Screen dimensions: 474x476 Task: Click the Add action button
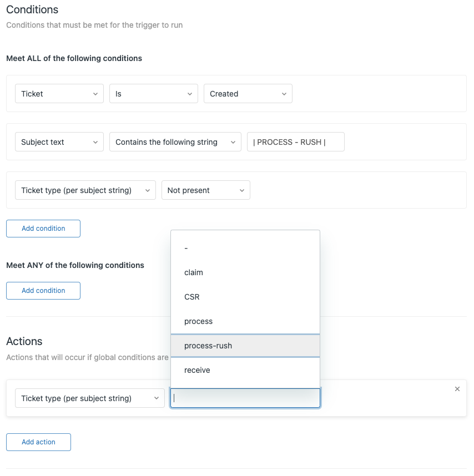pyautogui.click(x=38, y=442)
